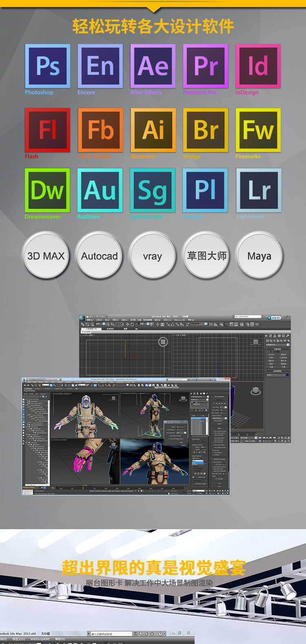The image size is (306, 644).
Task: Open the 帮助(H) menu at bottom
Action: coord(60,639)
